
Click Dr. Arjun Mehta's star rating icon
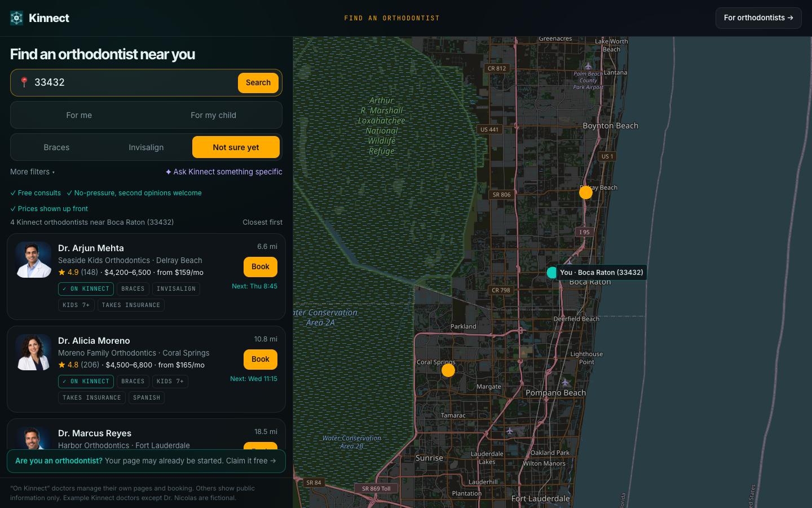[62, 272]
